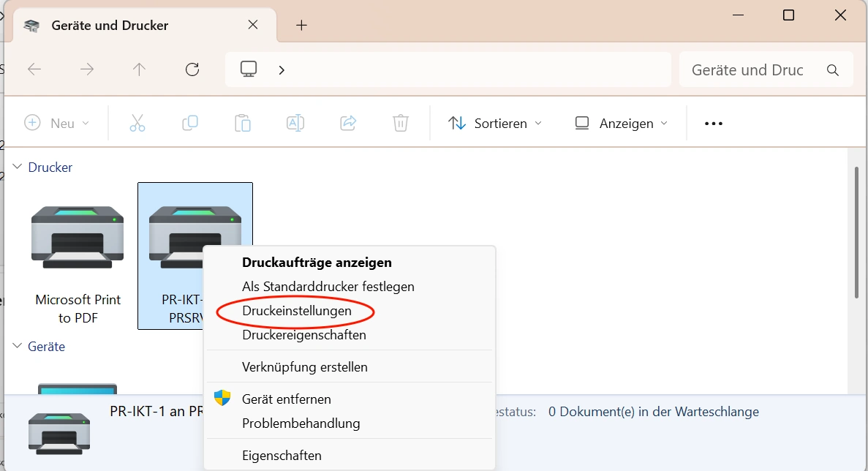Viewport: 868px width, 471px height.
Task: Click the Cut scissors icon in toolbar
Action: 137,123
